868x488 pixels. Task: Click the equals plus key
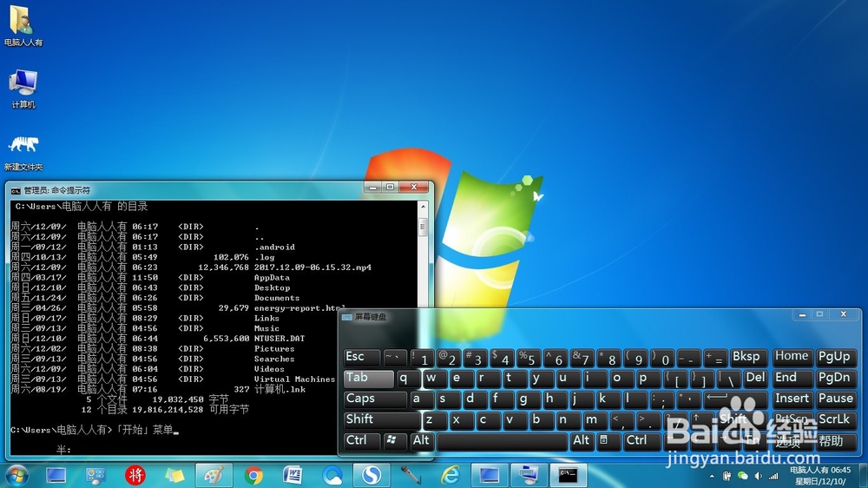pyautogui.click(x=714, y=357)
